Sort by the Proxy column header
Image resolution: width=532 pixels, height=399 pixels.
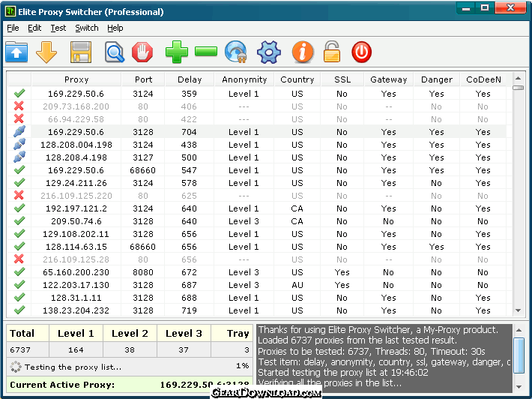(76, 79)
